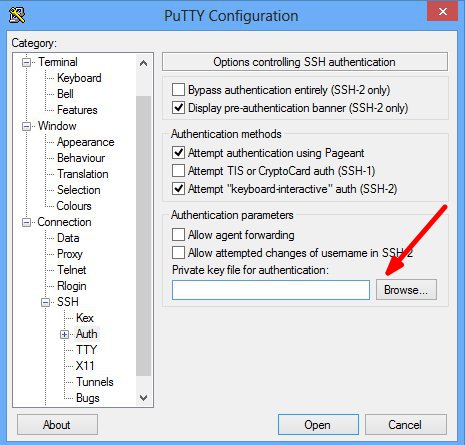Enable Attempt TIS or CryptoCard auth
The height and width of the screenshot is (445, 465).
click(x=178, y=171)
